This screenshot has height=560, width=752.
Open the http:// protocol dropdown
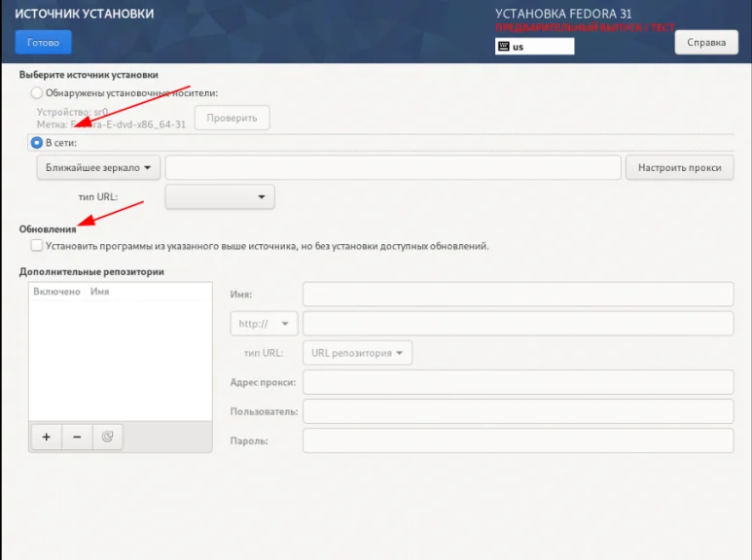tap(264, 324)
